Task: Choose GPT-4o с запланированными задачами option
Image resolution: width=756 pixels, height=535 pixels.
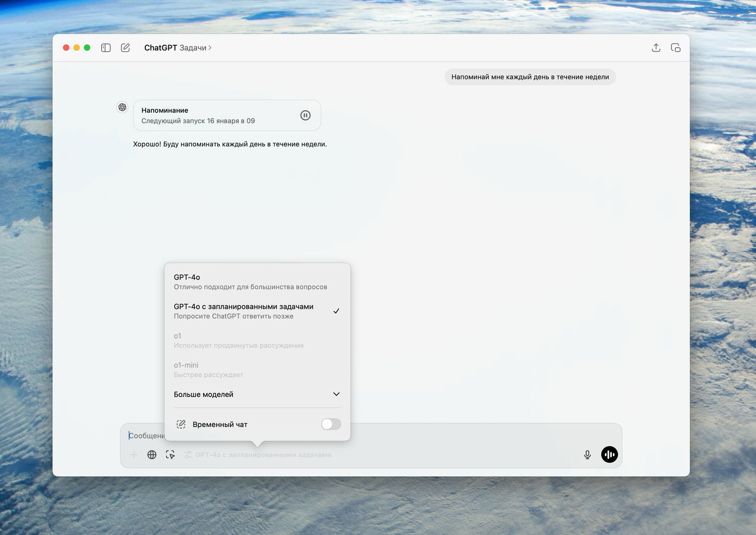Action: [257, 311]
